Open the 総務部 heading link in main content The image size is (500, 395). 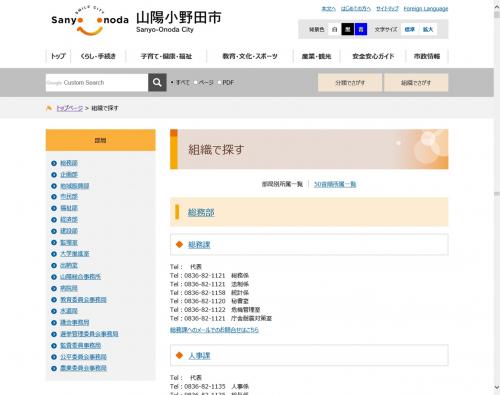click(201, 212)
